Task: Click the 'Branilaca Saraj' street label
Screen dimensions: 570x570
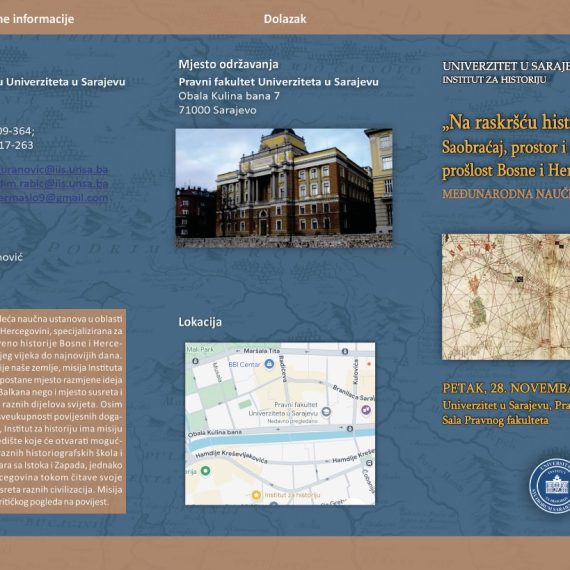Action: 353,393
